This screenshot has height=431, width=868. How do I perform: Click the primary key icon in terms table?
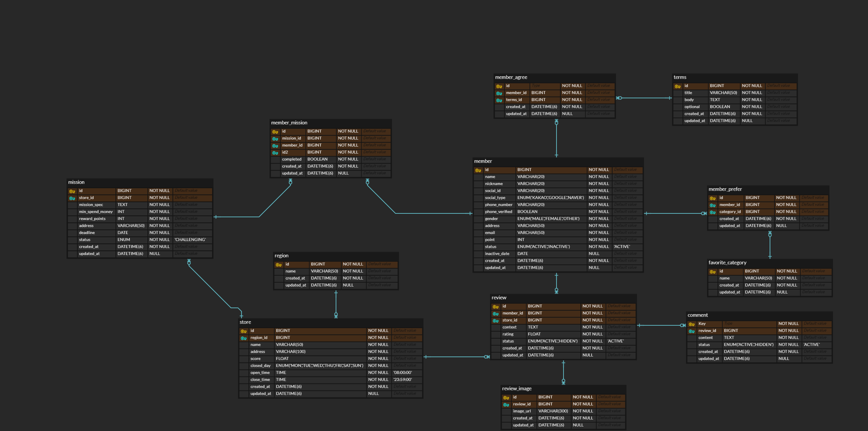point(678,86)
